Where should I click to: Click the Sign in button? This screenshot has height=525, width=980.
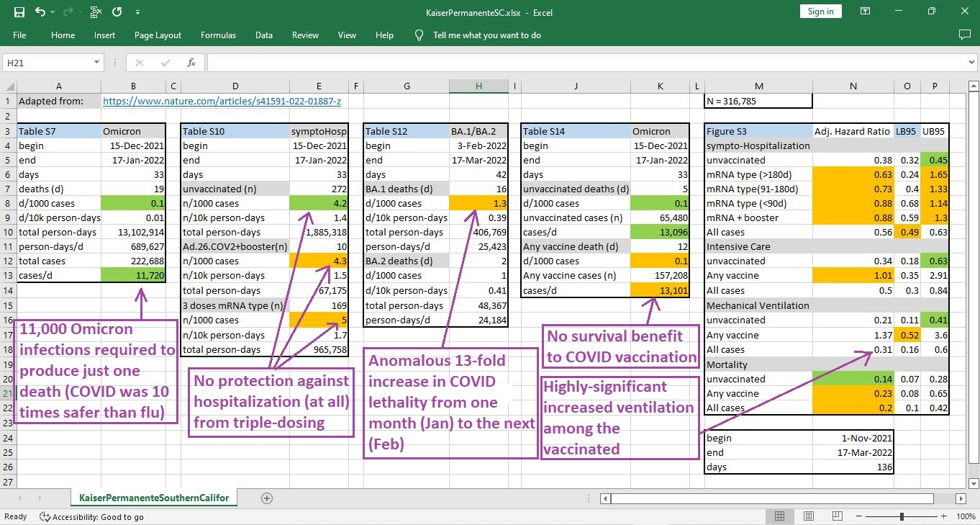[820, 12]
